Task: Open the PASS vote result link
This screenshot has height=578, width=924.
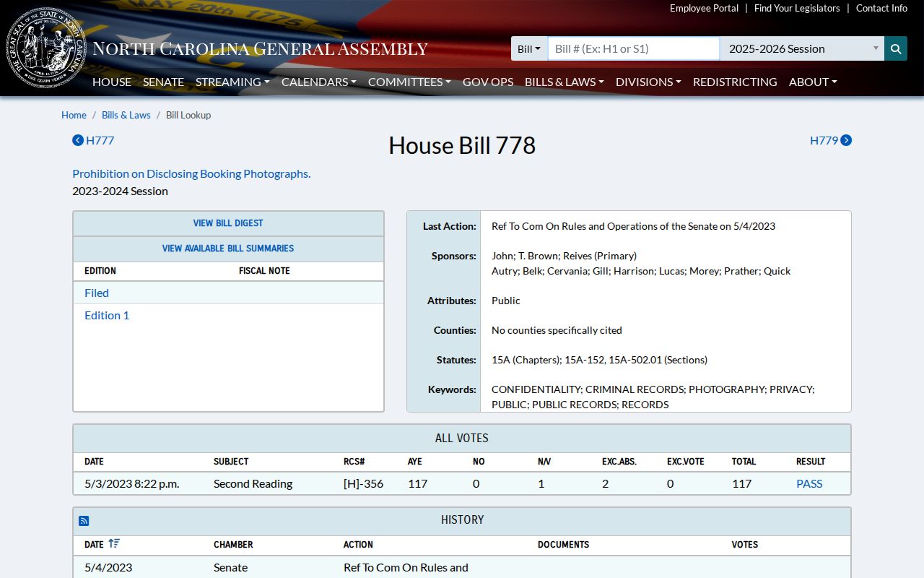Action: pyautogui.click(x=809, y=483)
